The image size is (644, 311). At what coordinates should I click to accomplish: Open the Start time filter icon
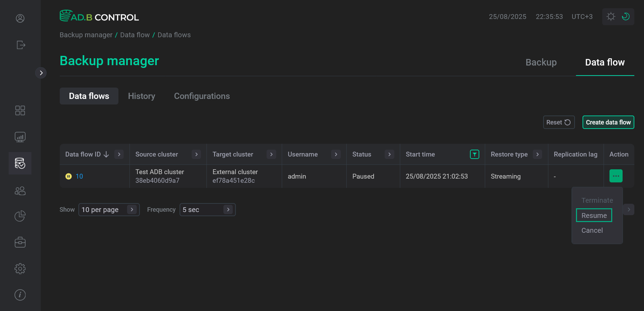click(x=474, y=154)
